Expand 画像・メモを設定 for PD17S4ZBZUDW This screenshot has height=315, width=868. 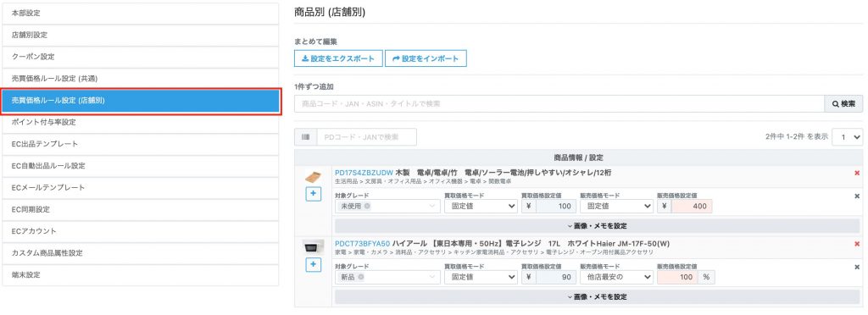point(598,226)
